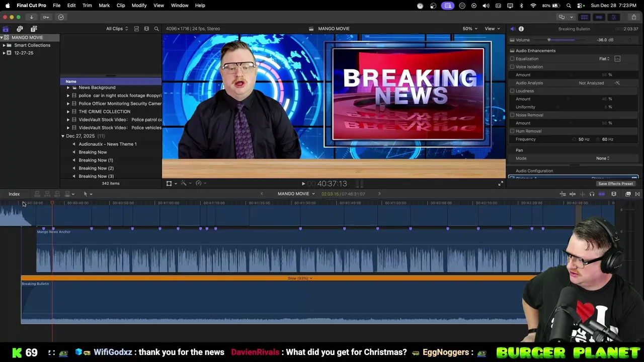The image size is (644, 362).
Task: Open titles and generators sidebar
Action: [x=34, y=29]
